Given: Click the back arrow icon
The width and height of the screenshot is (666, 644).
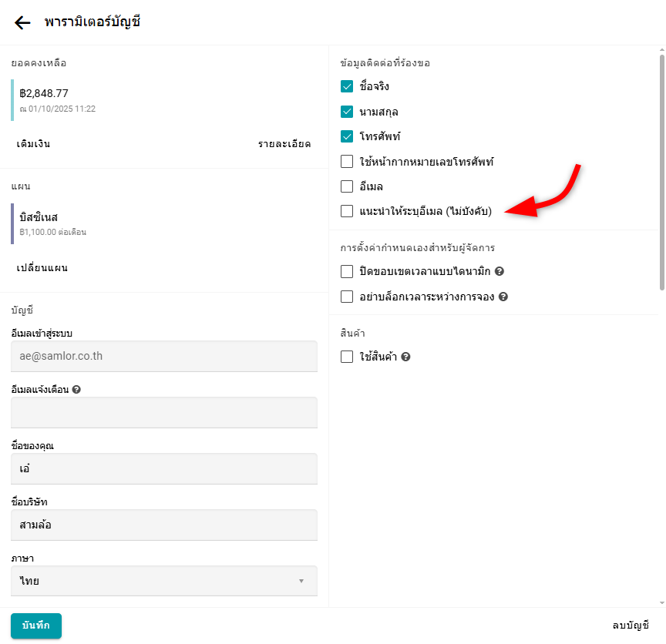Looking at the screenshot, I should coord(22,22).
